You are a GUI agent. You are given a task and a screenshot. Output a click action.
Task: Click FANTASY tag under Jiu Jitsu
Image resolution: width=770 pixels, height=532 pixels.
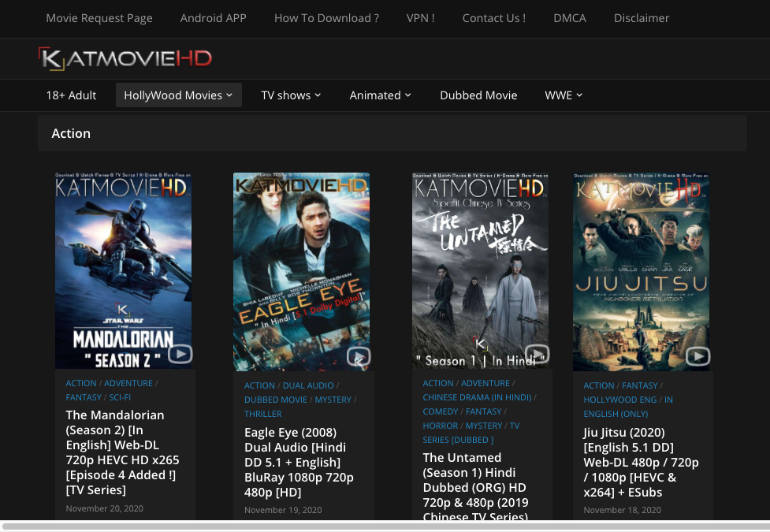click(639, 385)
